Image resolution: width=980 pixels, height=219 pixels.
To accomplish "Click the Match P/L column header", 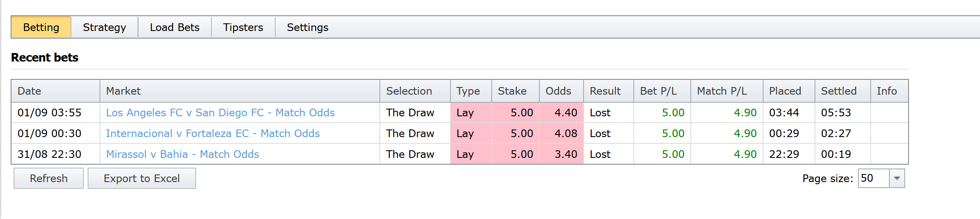I will pos(722,91).
